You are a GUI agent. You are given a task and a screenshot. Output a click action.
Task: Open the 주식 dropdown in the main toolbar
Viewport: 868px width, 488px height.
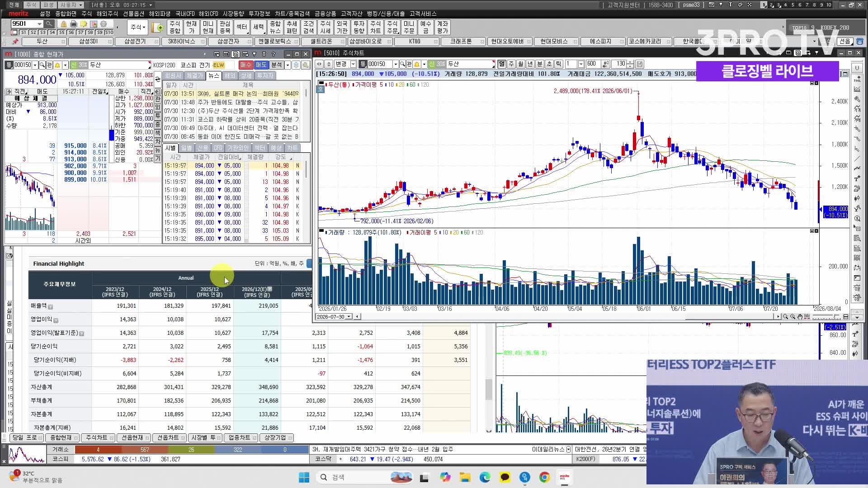coord(138,28)
